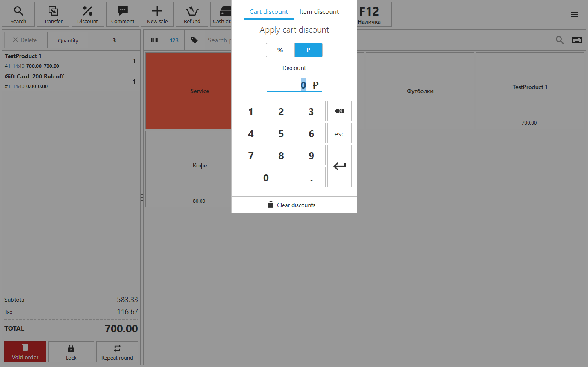588x367 pixels.
Task: Open the Search tool in top toolbar
Action: coord(18,14)
